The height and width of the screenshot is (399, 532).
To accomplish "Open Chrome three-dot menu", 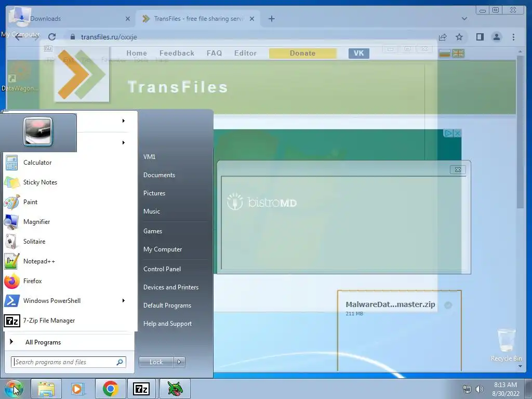I will coord(513,37).
